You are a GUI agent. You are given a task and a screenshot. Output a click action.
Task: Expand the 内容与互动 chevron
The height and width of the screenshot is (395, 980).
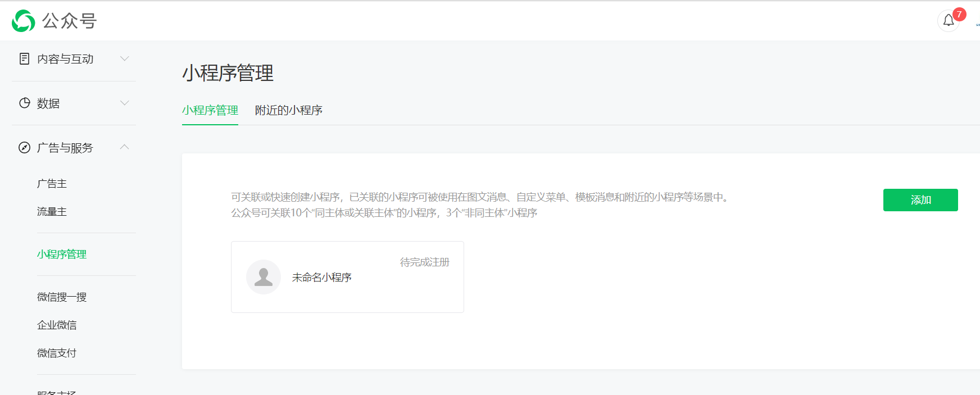[125, 58]
